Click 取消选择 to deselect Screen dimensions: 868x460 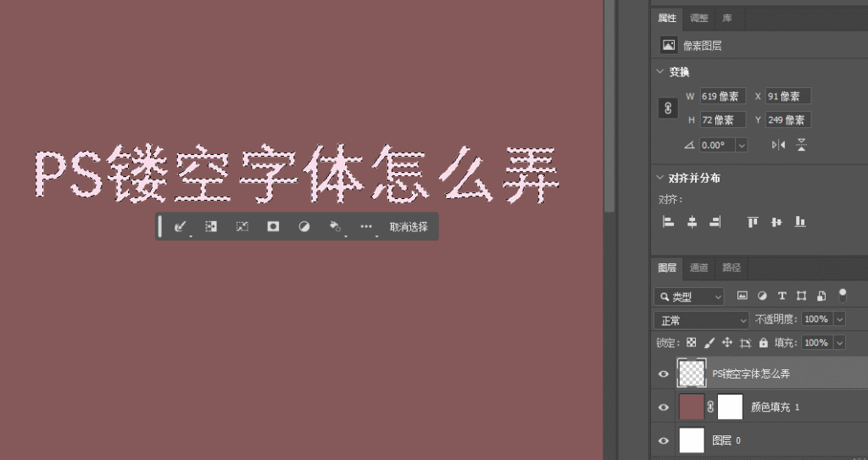(409, 227)
